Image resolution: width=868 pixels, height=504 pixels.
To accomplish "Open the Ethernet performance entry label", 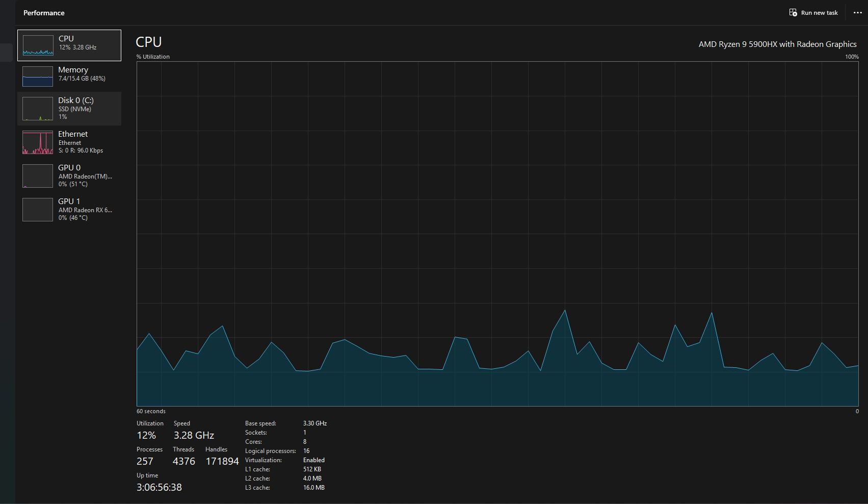I will [x=73, y=134].
